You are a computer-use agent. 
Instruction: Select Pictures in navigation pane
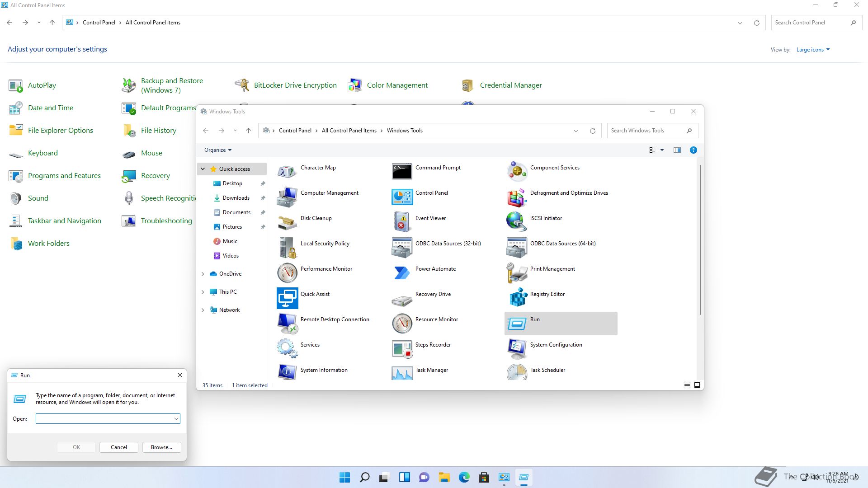point(232,227)
